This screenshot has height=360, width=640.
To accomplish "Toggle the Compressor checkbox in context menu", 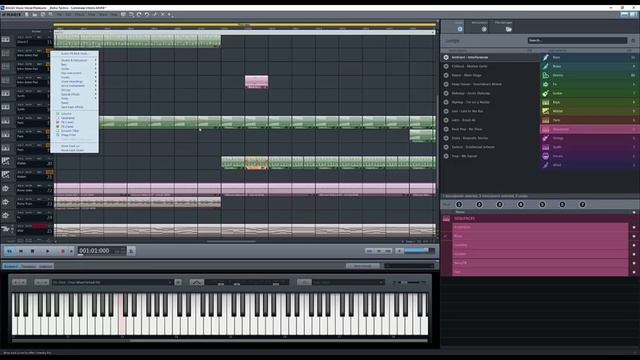I will pos(58,118).
